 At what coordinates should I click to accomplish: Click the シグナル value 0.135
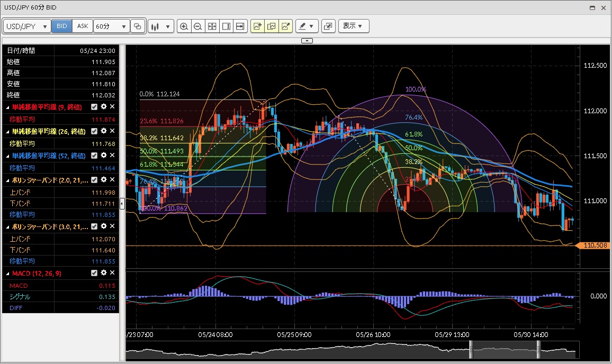point(107,297)
